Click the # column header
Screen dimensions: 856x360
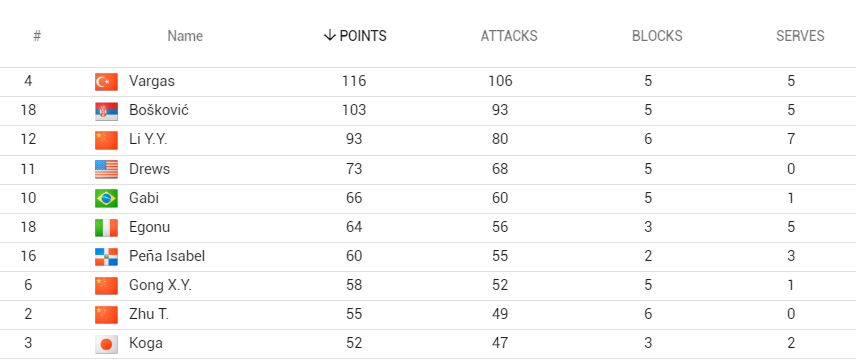tap(37, 36)
